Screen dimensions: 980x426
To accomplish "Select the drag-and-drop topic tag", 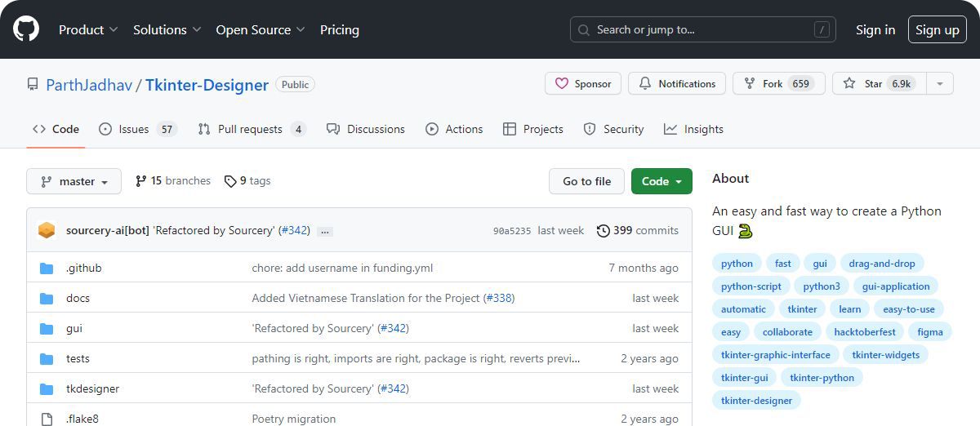I will tap(882, 264).
